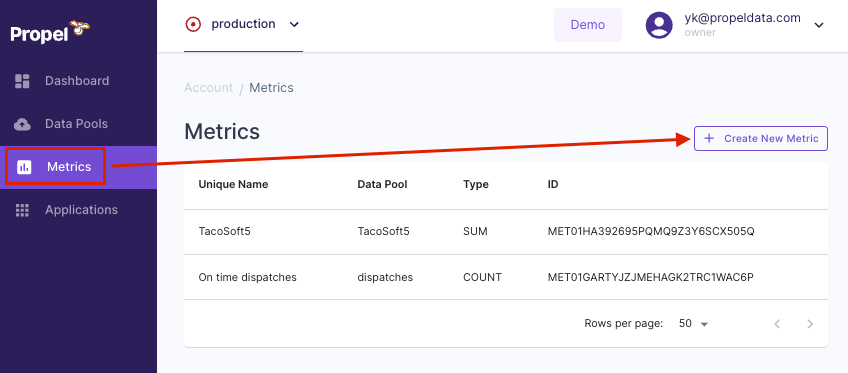Click the user avatar icon
The image size is (848, 373).
pos(659,25)
